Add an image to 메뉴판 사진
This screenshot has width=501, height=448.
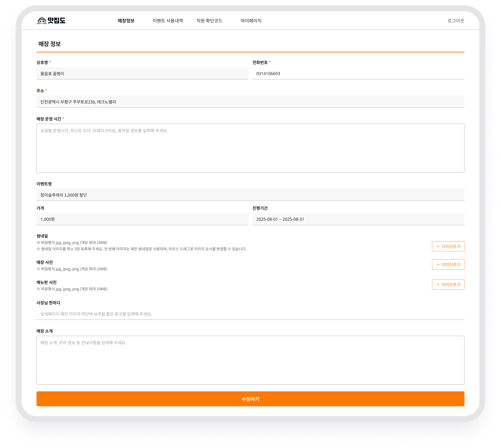click(x=448, y=285)
